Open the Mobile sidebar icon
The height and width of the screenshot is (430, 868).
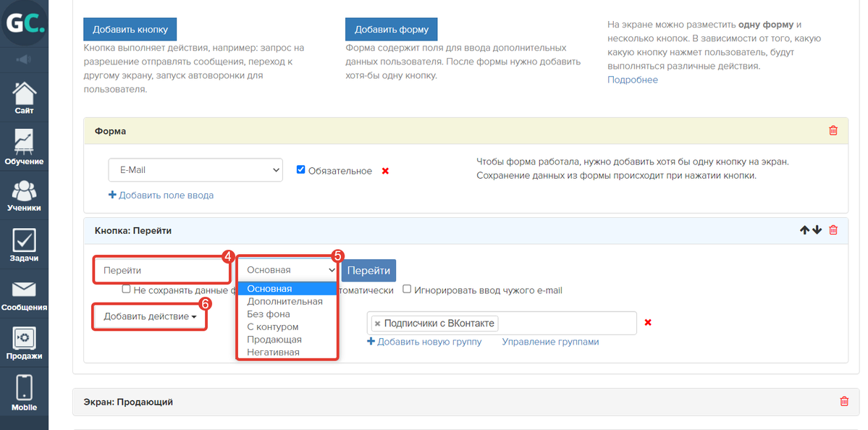pyautogui.click(x=24, y=392)
